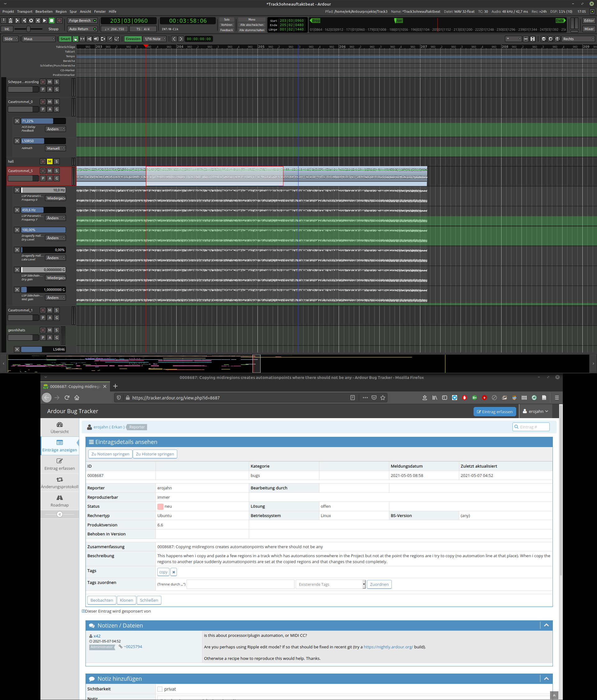The height and width of the screenshot is (700, 597).
Task: Select the Draw pencil tool
Action: pos(110,39)
